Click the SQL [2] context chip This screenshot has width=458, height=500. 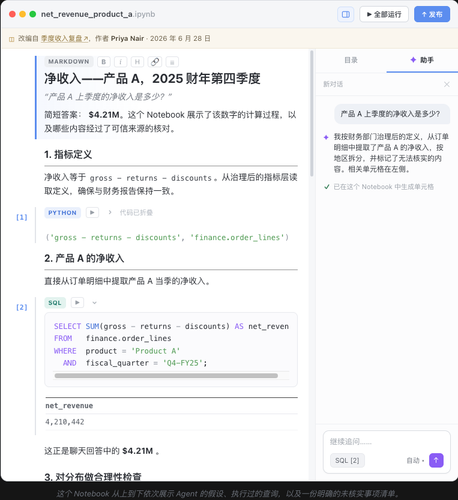pos(347,460)
